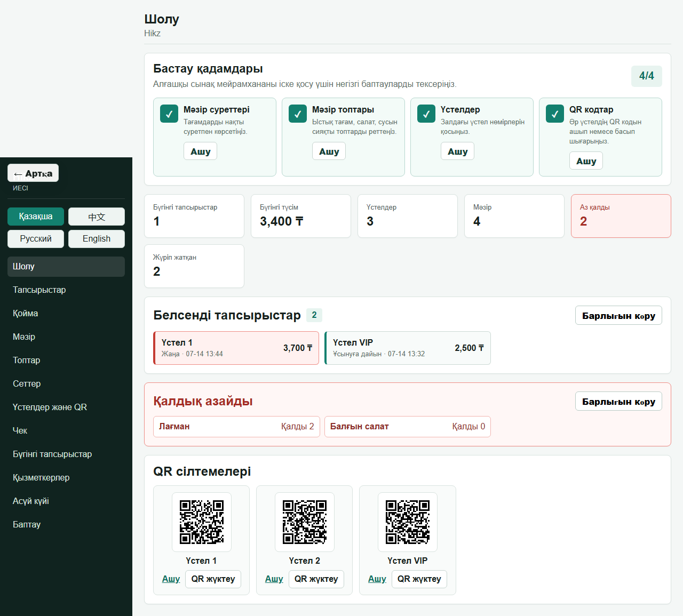Click the Аз қалды stat card
The width and height of the screenshot is (683, 616).
tap(621, 216)
